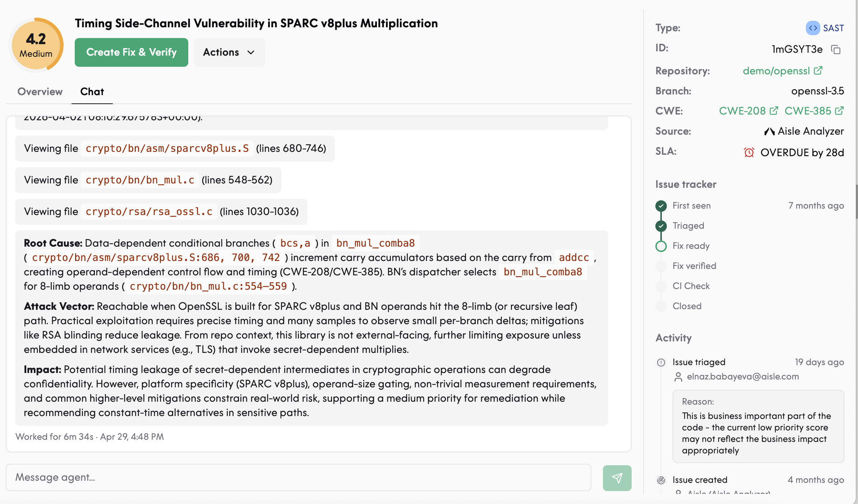858x504 pixels.
Task: Click the 4.2 Medium severity score gauge
Action: tap(36, 45)
